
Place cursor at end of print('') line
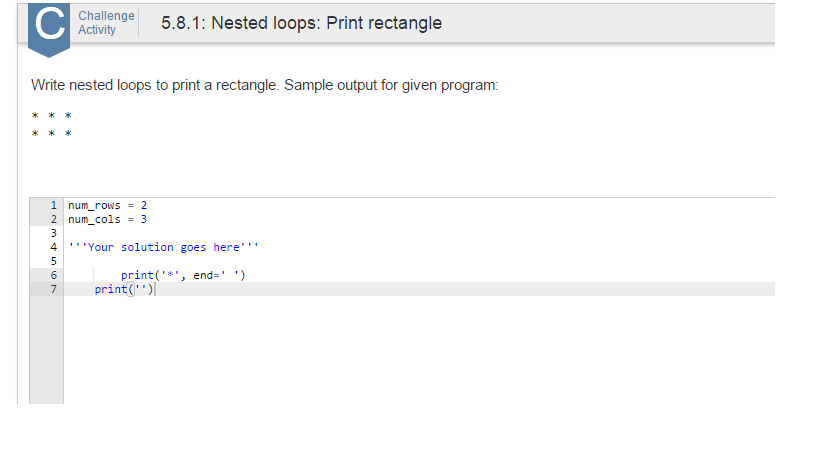155,289
